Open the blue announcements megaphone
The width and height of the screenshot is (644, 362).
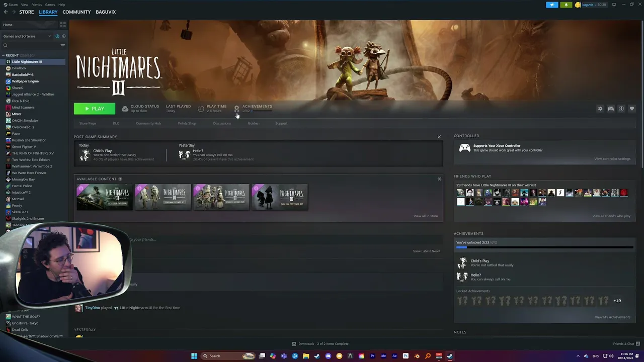click(x=552, y=5)
